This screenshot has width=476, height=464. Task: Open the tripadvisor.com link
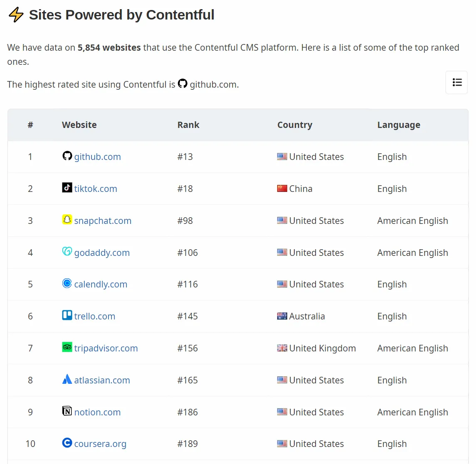coord(106,348)
